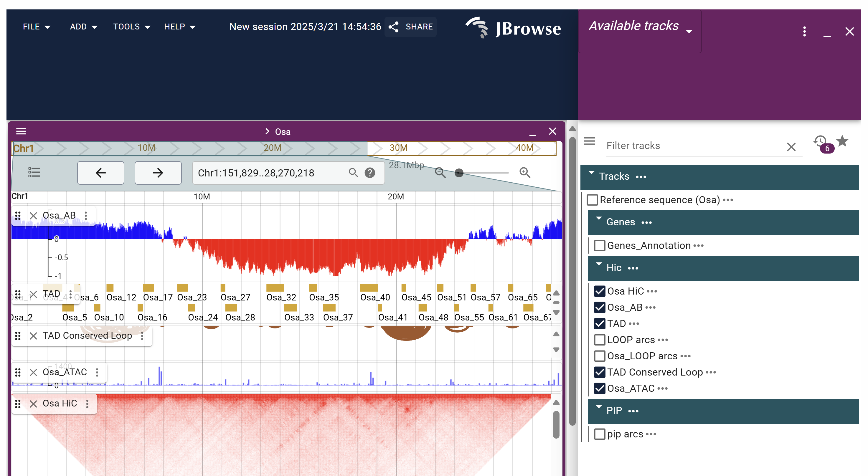This screenshot has width=868, height=476.
Task: Click the JBrowse logo
Action: [x=513, y=27]
